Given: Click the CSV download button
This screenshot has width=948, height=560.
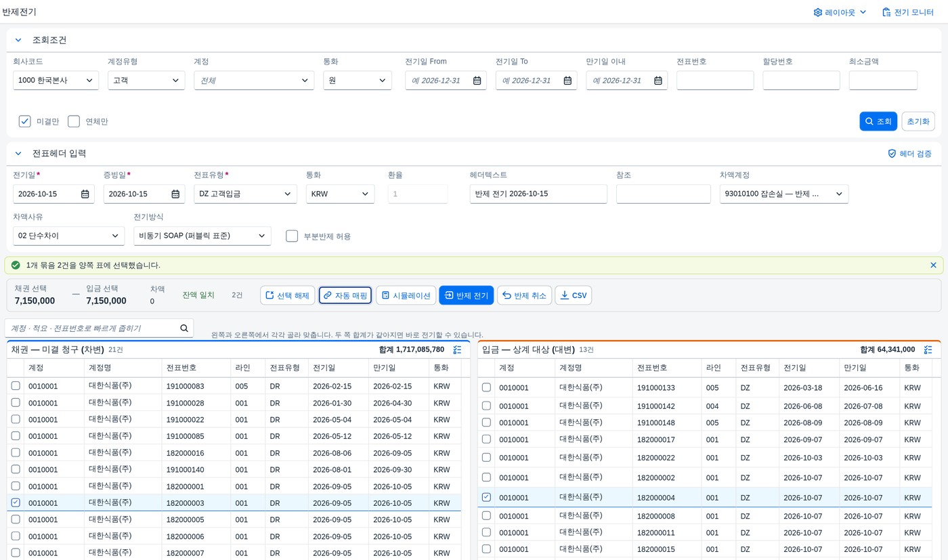Looking at the screenshot, I should click(x=573, y=295).
